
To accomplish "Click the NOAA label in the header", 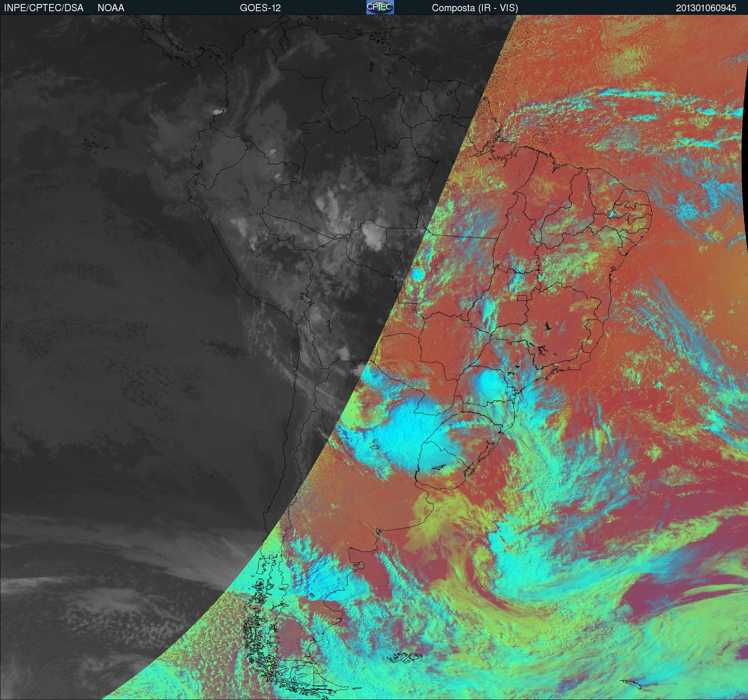I will 111,8.
